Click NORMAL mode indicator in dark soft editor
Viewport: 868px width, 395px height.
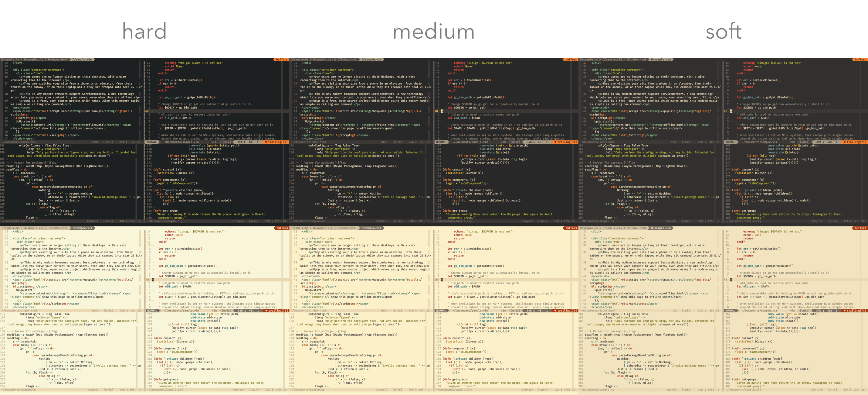click(730, 142)
